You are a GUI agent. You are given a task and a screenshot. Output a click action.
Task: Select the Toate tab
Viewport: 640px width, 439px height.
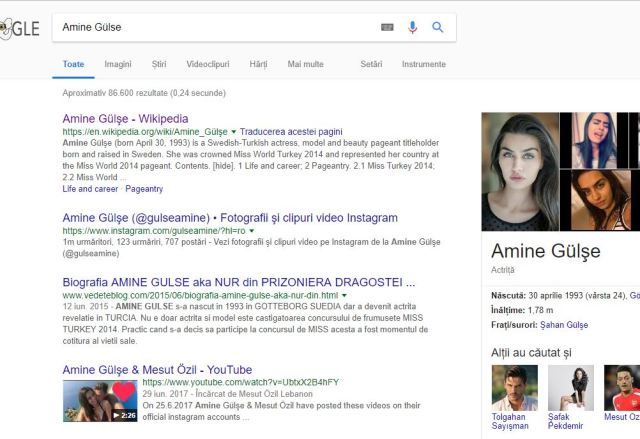73,64
